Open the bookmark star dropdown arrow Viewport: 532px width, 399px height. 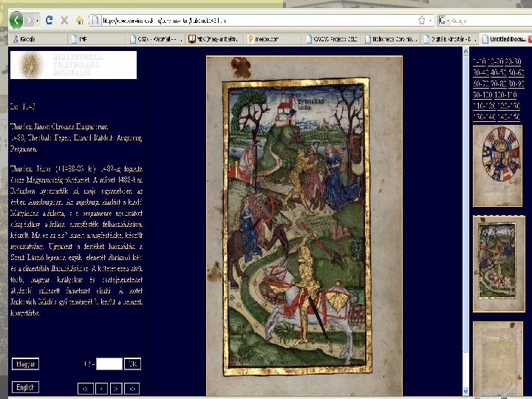point(430,21)
